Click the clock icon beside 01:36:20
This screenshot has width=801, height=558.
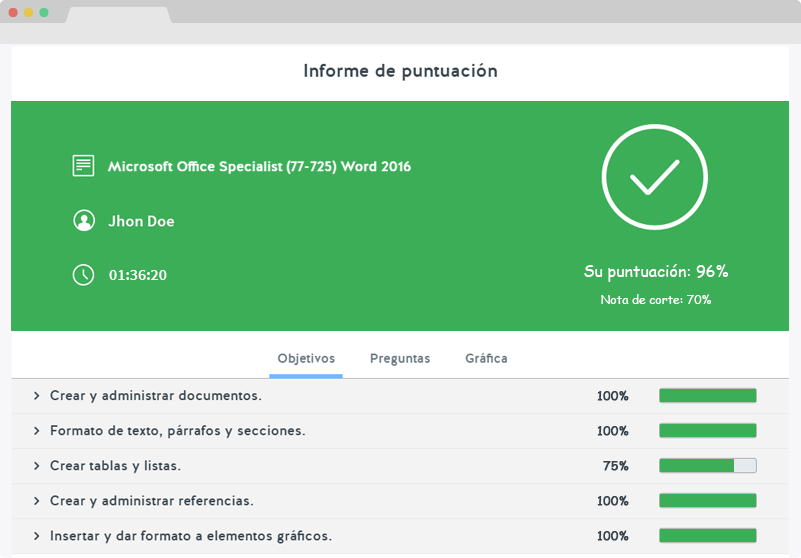(83, 275)
